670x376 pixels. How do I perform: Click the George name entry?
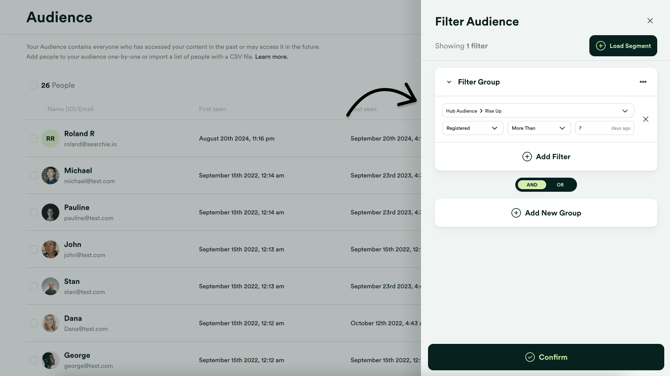click(77, 355)
